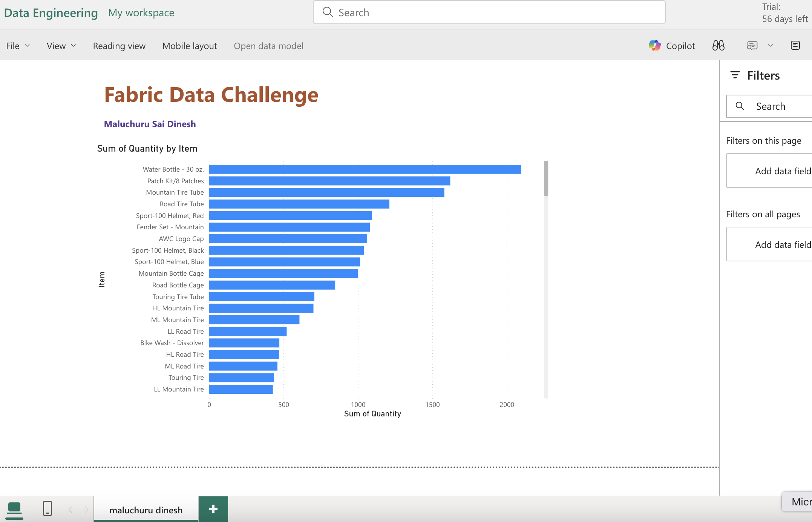Select the Water Bottle - 30 oz. bar
This screenshot has height=522, width=812.
pos(365,169)
